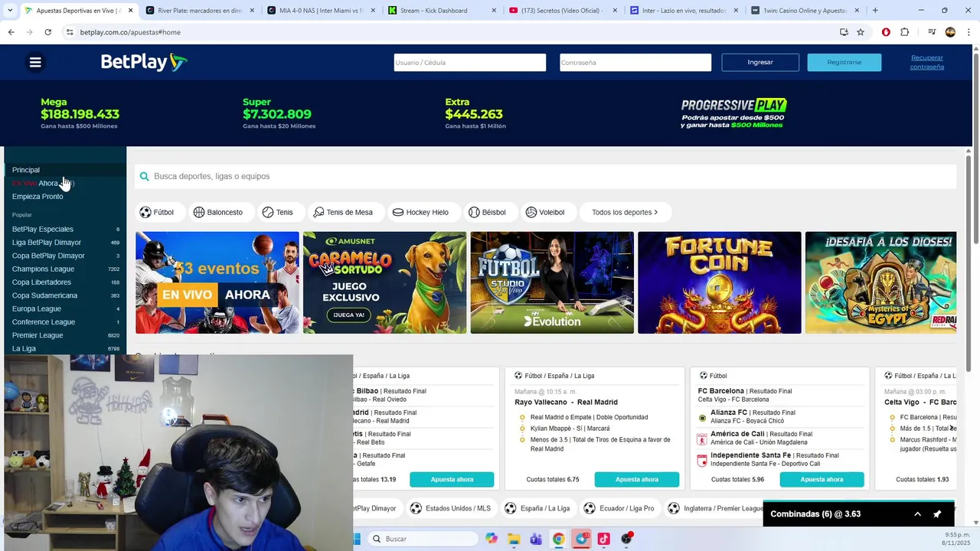Image resolution: width=980 pixels, height=551 pixels.
Task: View site information icon in address bar
Action: [70, 32]
